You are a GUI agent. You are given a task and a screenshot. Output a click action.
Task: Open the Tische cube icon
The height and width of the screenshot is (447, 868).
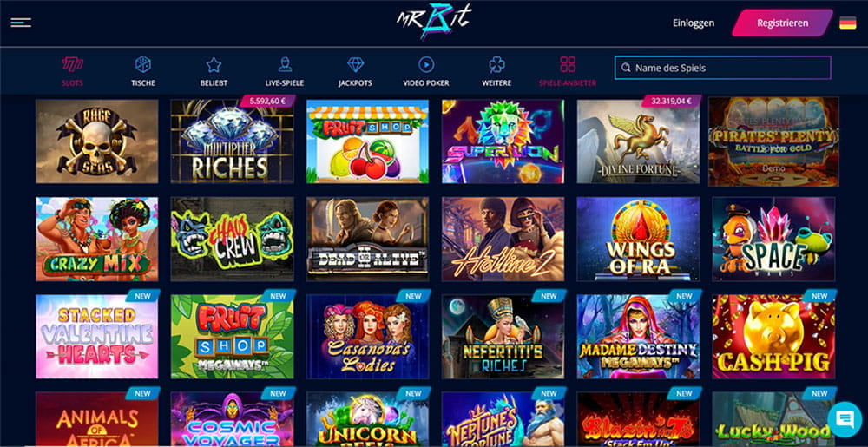tap(143, 65)
